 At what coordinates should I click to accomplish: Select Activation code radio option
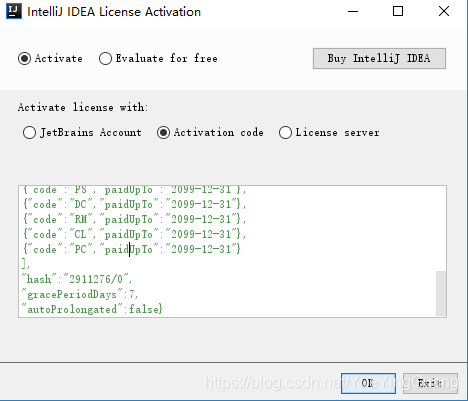210,133
